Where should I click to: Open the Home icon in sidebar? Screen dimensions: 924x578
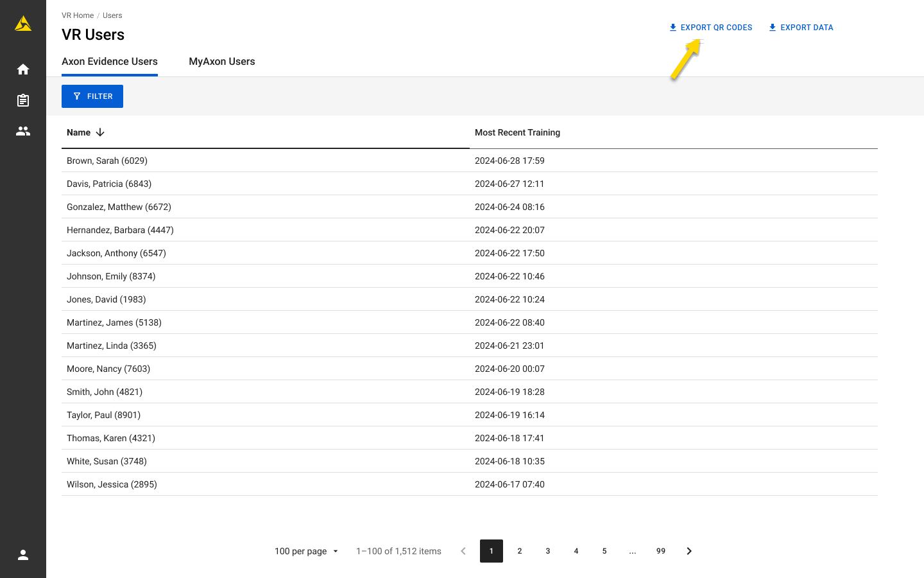tap(23, 69)
